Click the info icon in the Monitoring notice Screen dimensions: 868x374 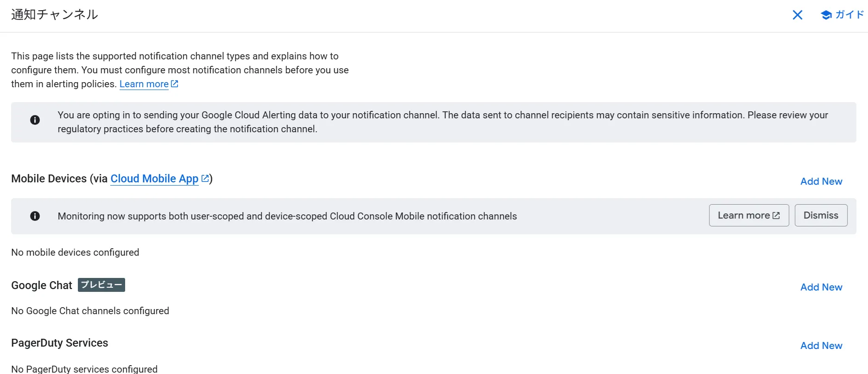(35, 216)
